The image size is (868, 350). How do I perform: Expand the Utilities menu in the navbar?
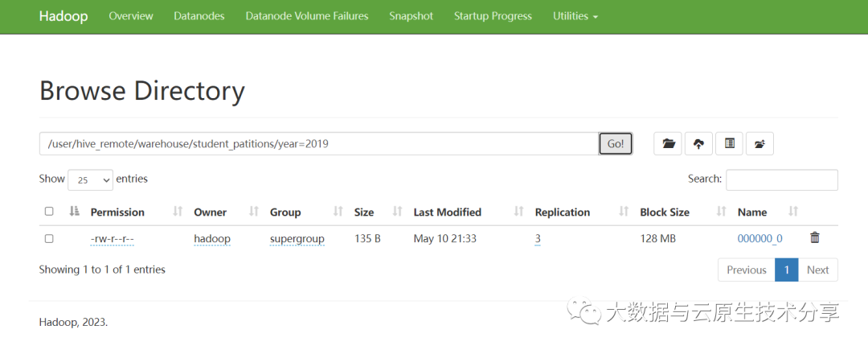pyautogui.click(x=575, y=16)
